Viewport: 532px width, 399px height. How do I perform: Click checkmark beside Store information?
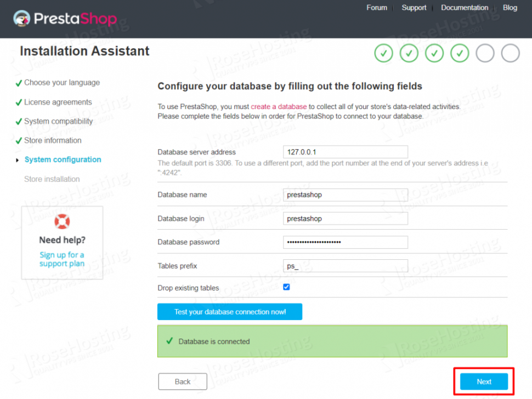point(19,141)
